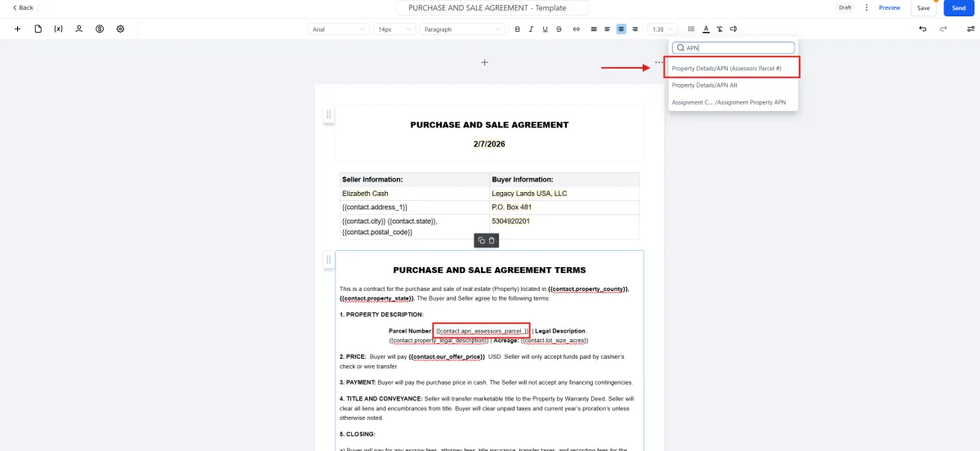Click the PURCHASE AND SALE AGREEMENT TERMS heading

(x=489, y=270)
